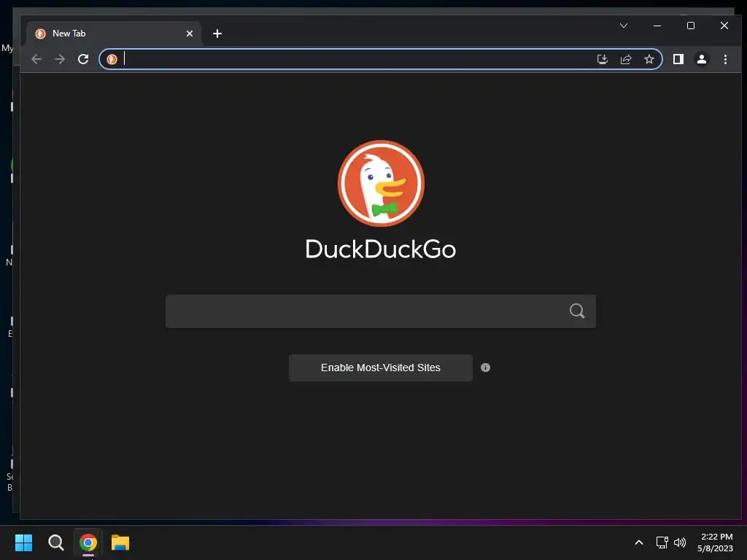The image size is (747, 560).
Task: Bookmark this tab with the star icon
Action: pos(649,59)
